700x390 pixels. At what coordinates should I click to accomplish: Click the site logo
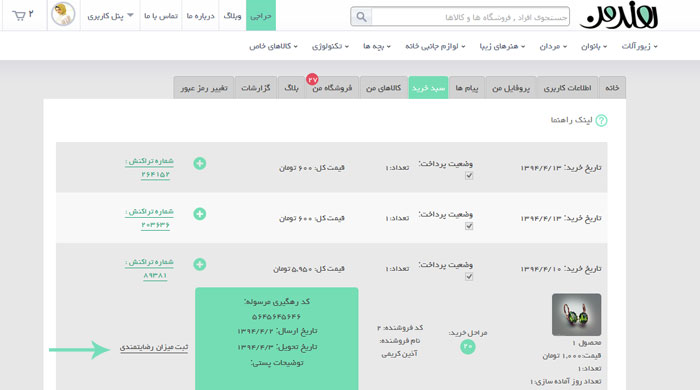[x=619, y=16]
